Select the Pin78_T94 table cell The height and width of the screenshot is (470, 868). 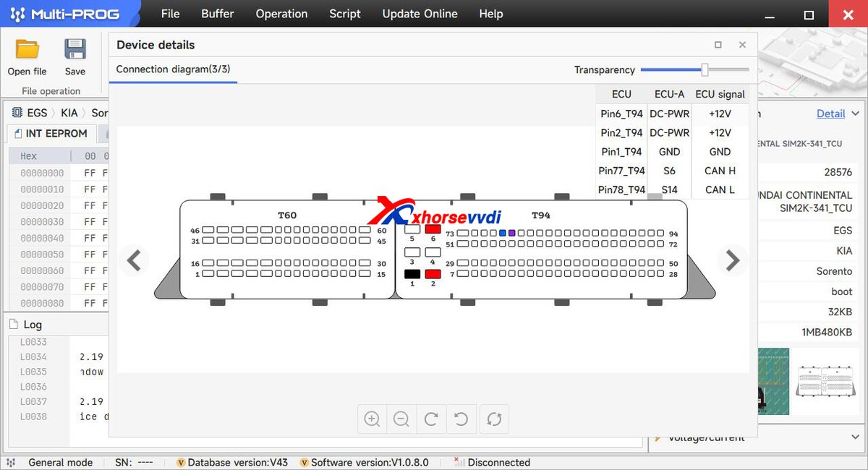coord(621,189)
